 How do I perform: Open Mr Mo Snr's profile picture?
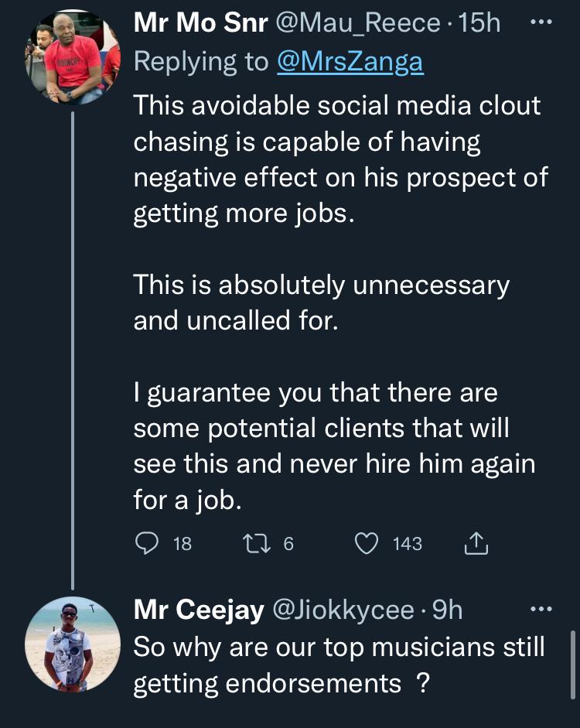pos(73,60)
